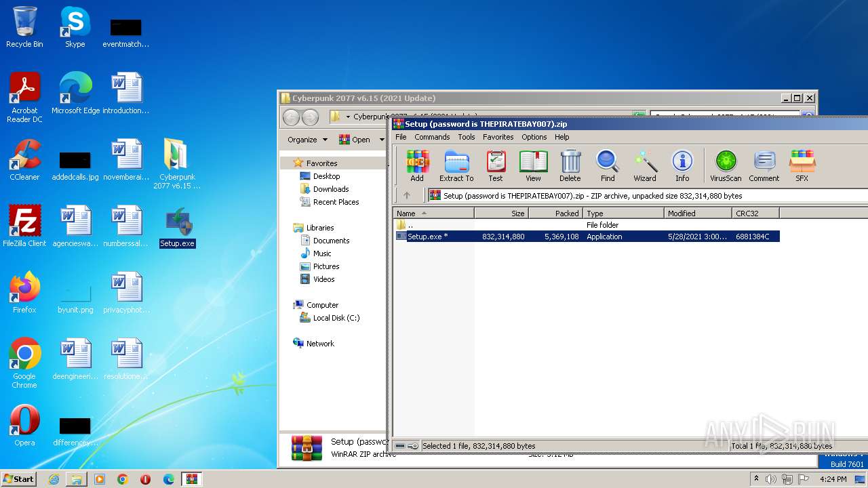Viewport: 868px width, 488px height.
Task: Select Skype desktop shortcut
Action: (x=75, y=27)
